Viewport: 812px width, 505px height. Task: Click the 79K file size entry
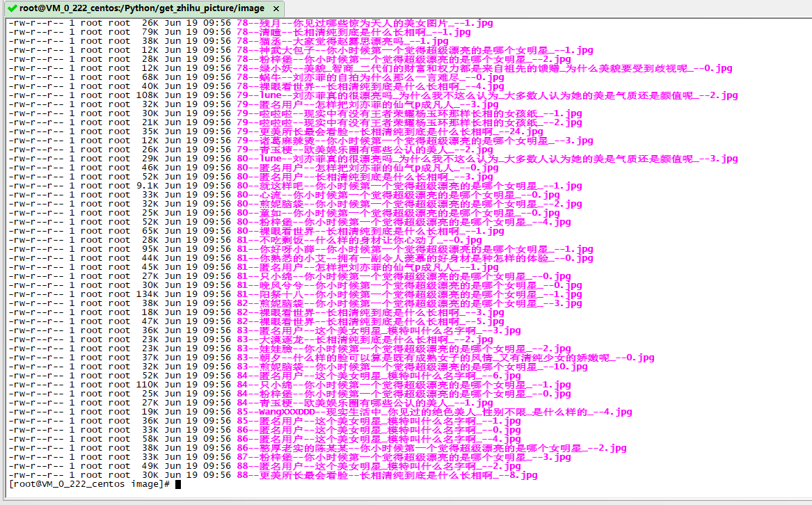[150, 32]
